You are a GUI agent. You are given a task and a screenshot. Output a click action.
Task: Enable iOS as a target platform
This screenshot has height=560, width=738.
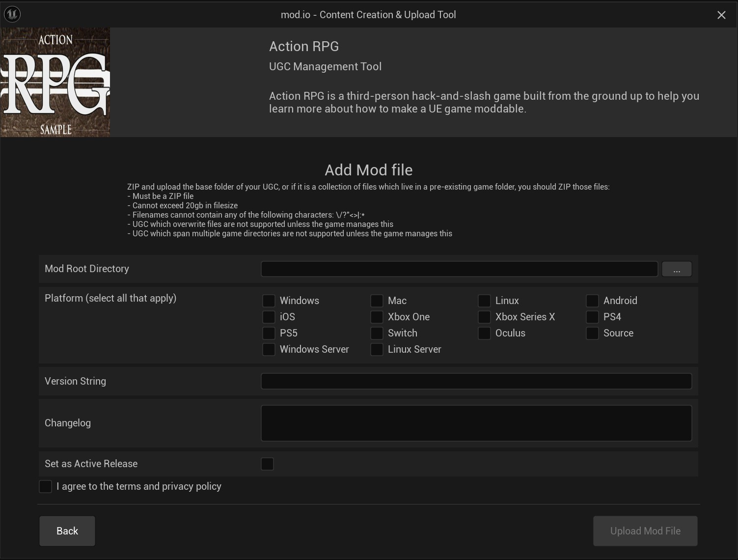[x=268, y=317]
